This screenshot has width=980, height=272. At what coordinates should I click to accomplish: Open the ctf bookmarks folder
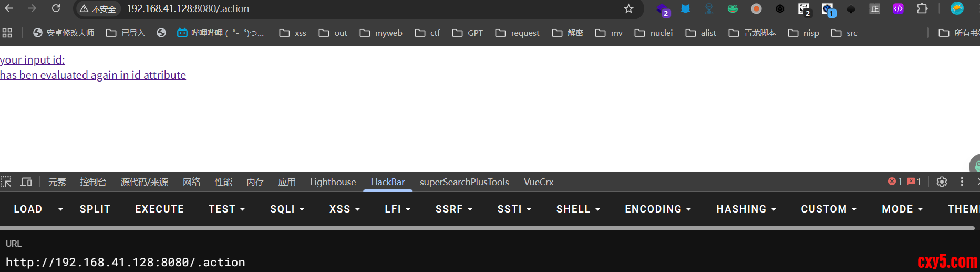[x=428, y=33]
